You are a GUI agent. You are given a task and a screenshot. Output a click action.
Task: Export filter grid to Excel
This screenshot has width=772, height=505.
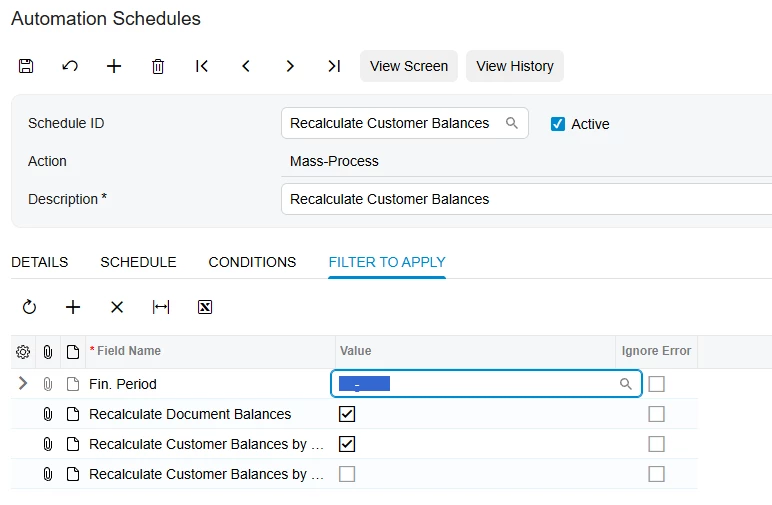(205, 307)
